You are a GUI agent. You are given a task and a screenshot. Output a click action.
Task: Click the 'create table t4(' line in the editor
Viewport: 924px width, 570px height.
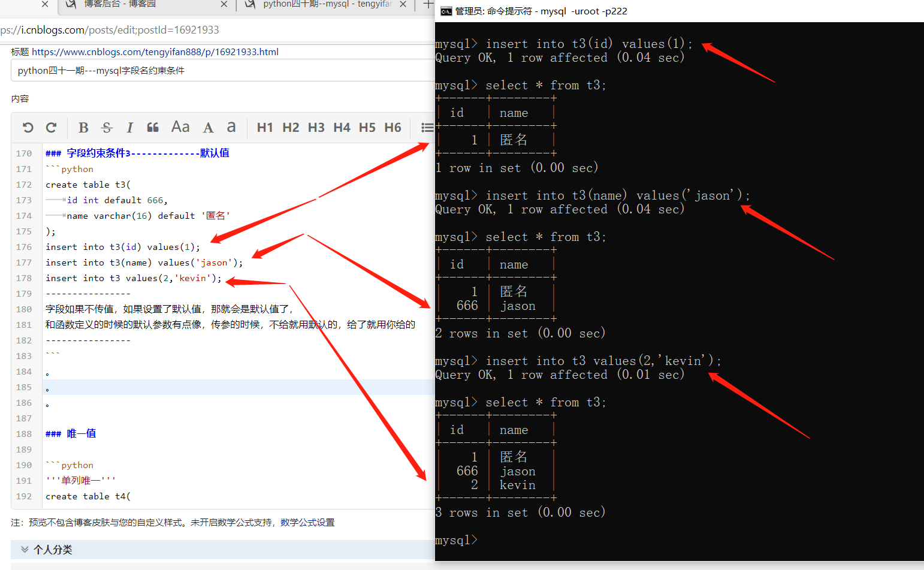(88, 496)
